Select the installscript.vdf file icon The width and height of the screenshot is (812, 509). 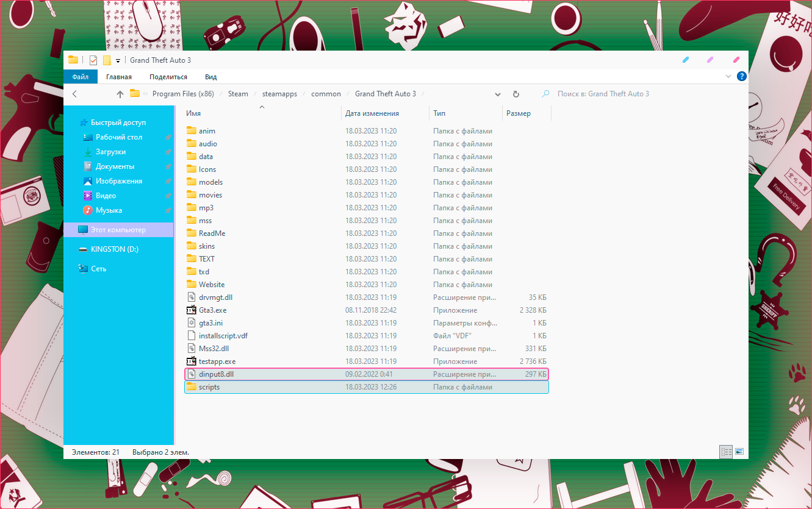(x=192, y=336)
